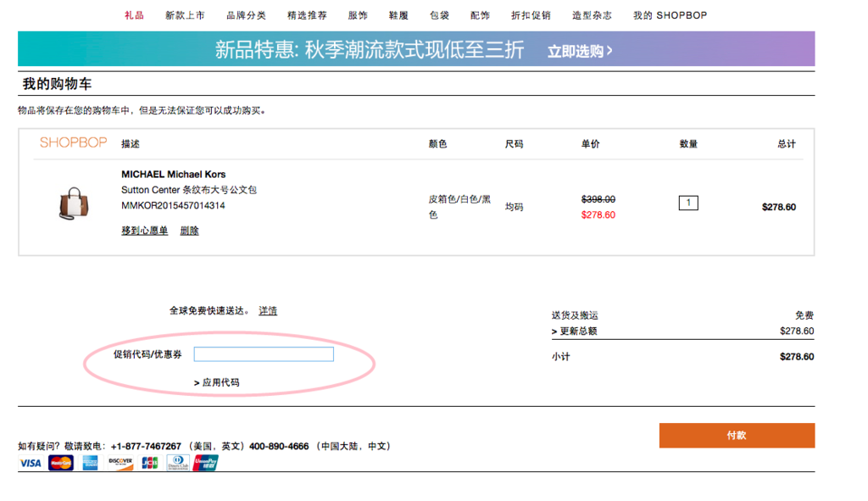This screenshot has width=868, height=501.
Task: Click the VISA card icon
Action: tap(31, 463)
